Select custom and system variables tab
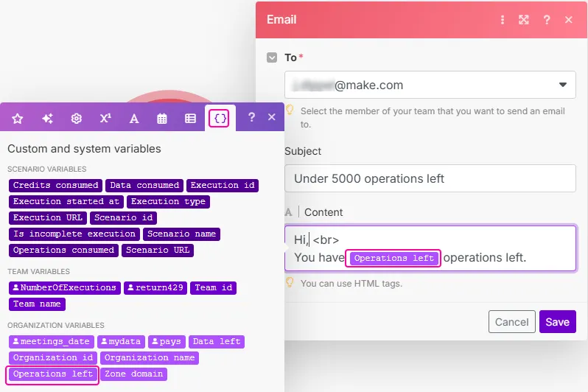Screen dimensions: 588x392 (219, 118)
